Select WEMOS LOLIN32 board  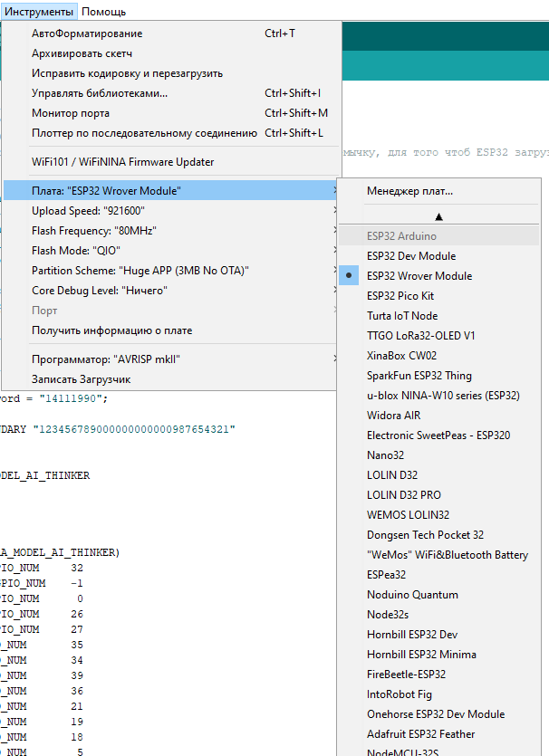pyautogui.click(x=439, y=515)
